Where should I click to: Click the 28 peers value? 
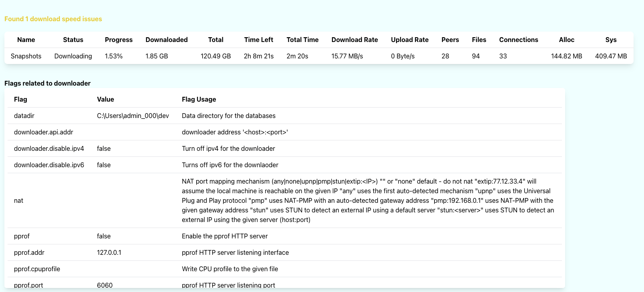click(x=445, y=56)
